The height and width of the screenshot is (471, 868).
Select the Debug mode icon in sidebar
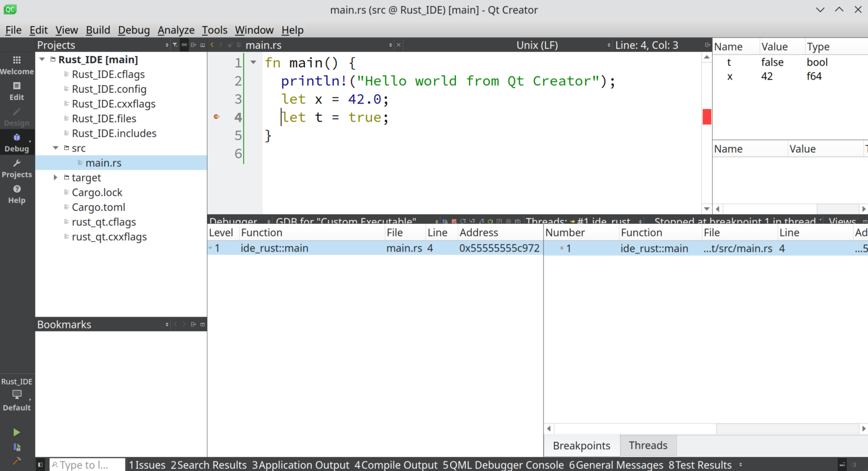point(16,142)
